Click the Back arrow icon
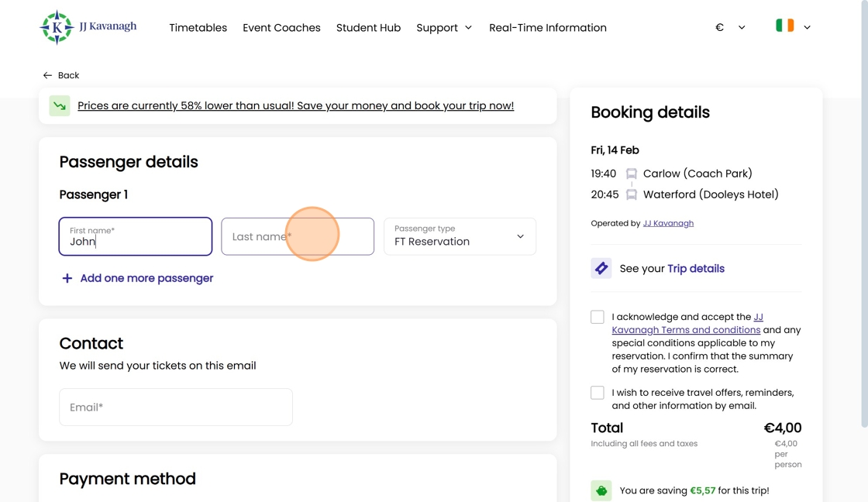Image resolution: width=868 pixels, height=502 pixels. point(47,75)
